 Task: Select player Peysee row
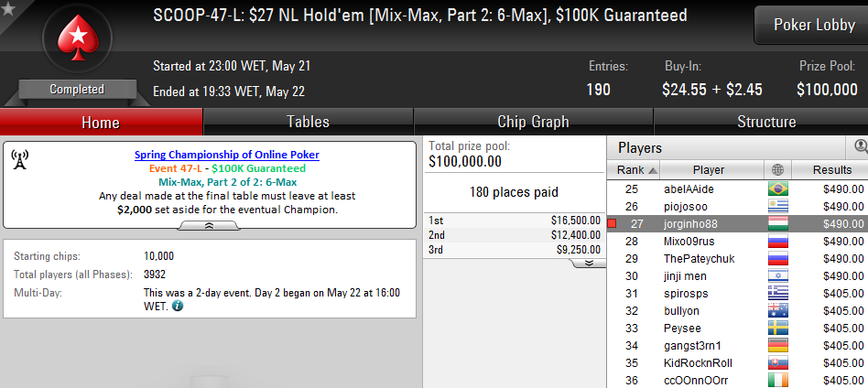pos(737,329)
